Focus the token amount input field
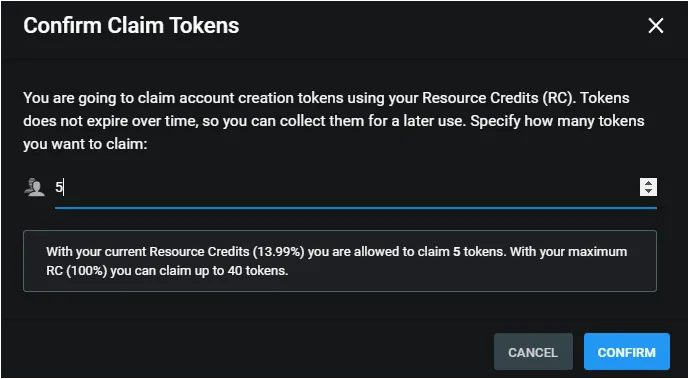689x379 pixels. pyautogui.click(x=347, y=188)
